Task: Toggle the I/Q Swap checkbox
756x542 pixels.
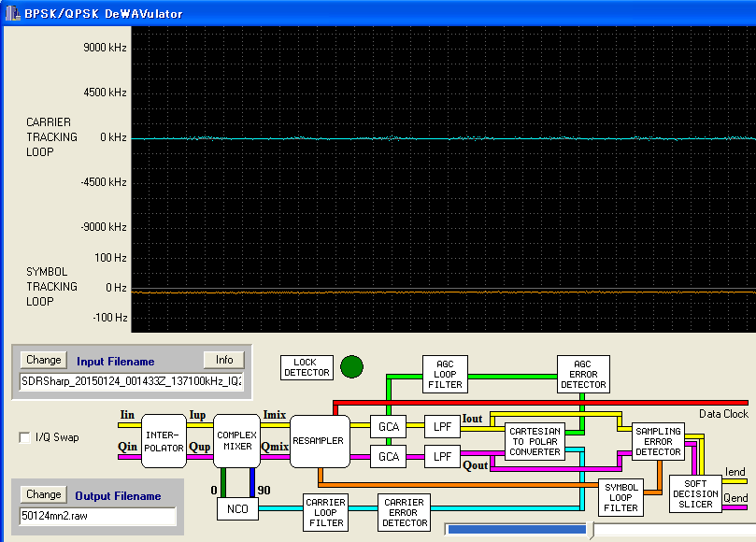Action: (x=24, y=437)
